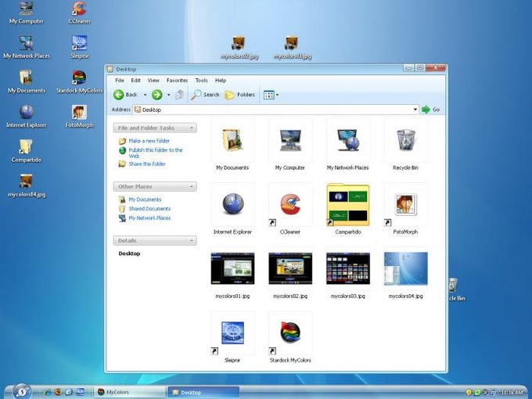This screenshot has height=399, width=532.
Task: Open the Help menu
Action: [x=221, y=81]
